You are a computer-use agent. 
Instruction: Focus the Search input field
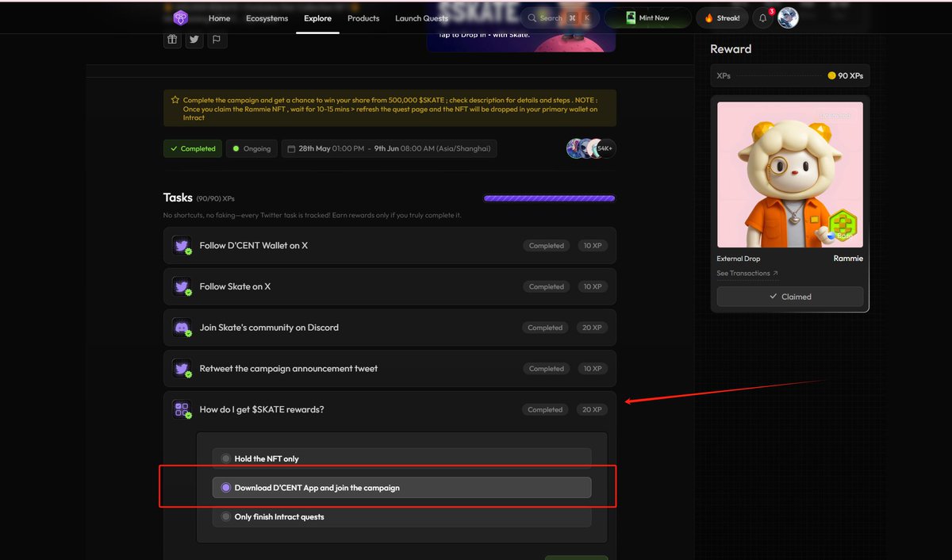pos(559,18)
